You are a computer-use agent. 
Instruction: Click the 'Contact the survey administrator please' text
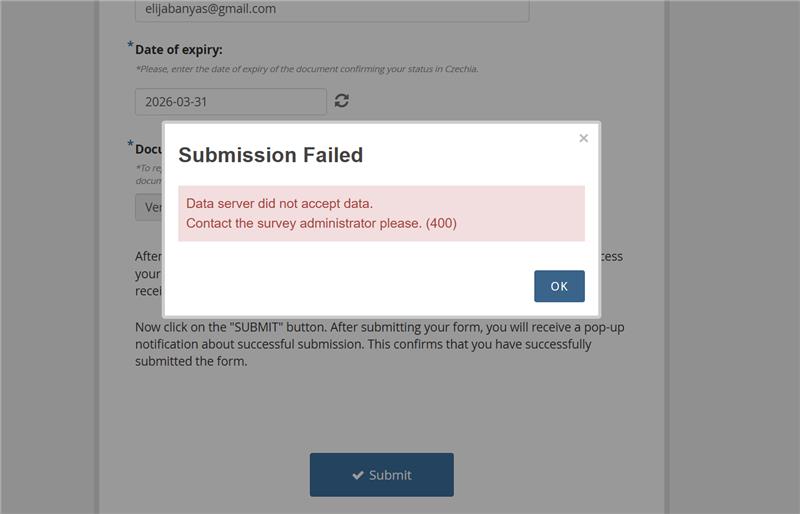coord(304,223)
